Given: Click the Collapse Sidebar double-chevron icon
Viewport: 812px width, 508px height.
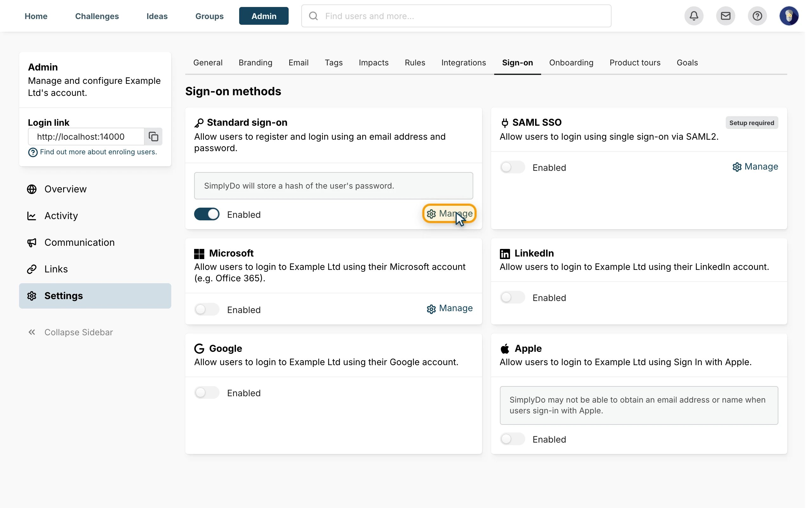Looking at the screenshot, I should click(x=32, y=332).
